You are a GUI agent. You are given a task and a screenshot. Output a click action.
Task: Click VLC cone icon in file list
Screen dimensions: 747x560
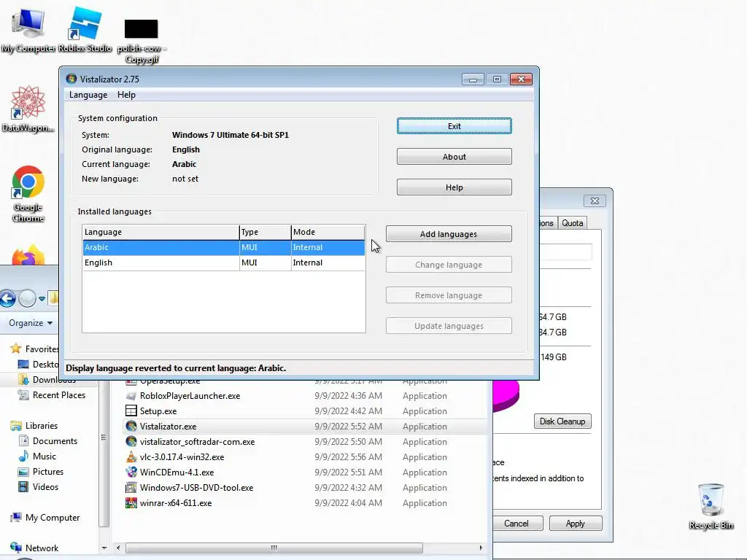coord(131,456)
